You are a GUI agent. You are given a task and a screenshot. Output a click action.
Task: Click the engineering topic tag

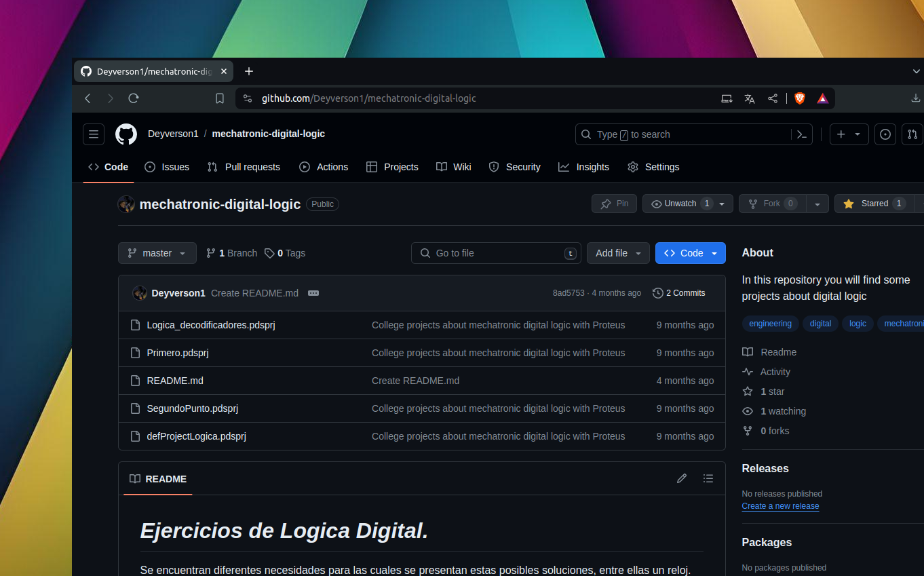[770, 324]
